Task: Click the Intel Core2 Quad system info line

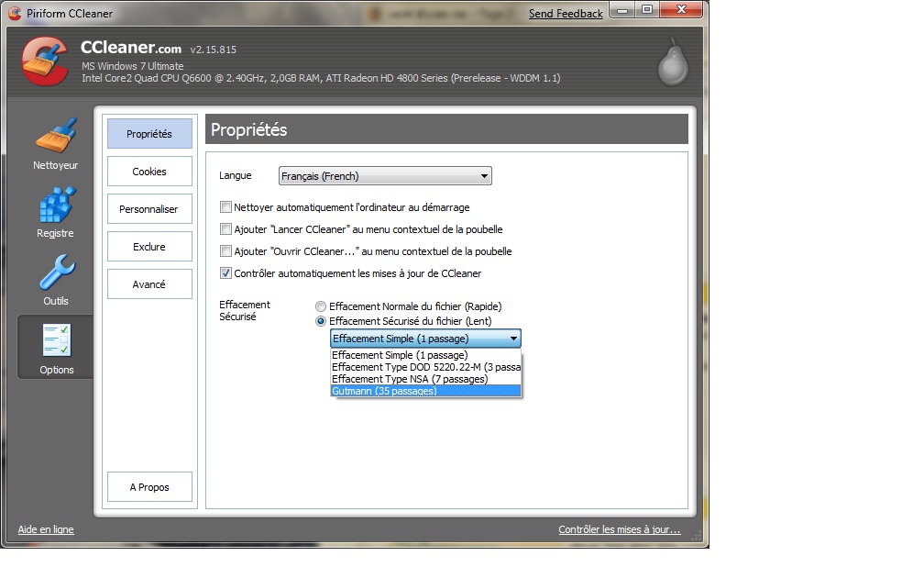Action: [321, 78]
